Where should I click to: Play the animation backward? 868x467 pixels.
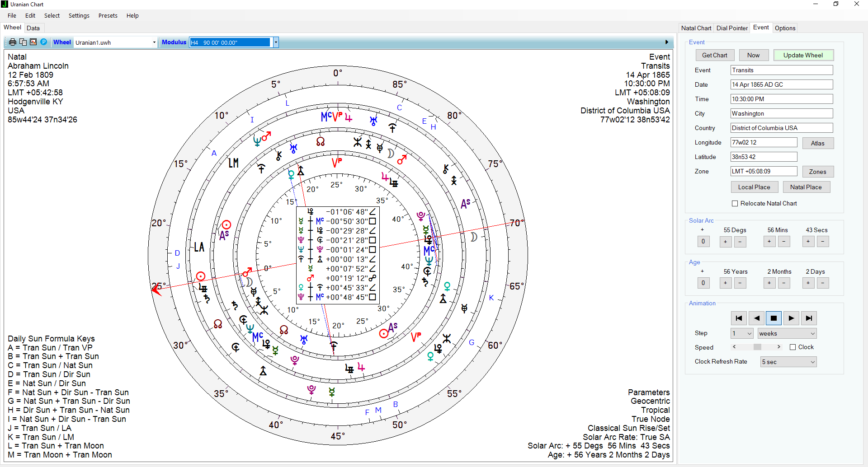(x=756, y=318)
